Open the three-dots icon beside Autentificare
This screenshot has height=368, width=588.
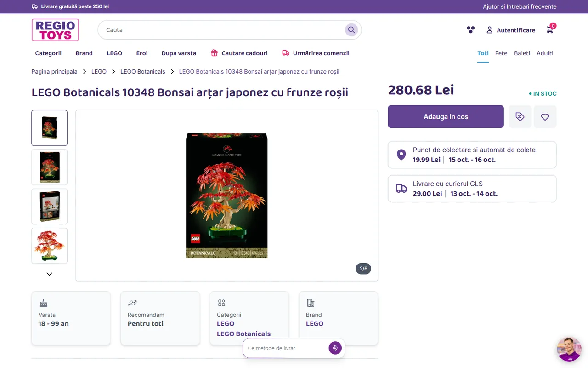[x=470, y=30]
